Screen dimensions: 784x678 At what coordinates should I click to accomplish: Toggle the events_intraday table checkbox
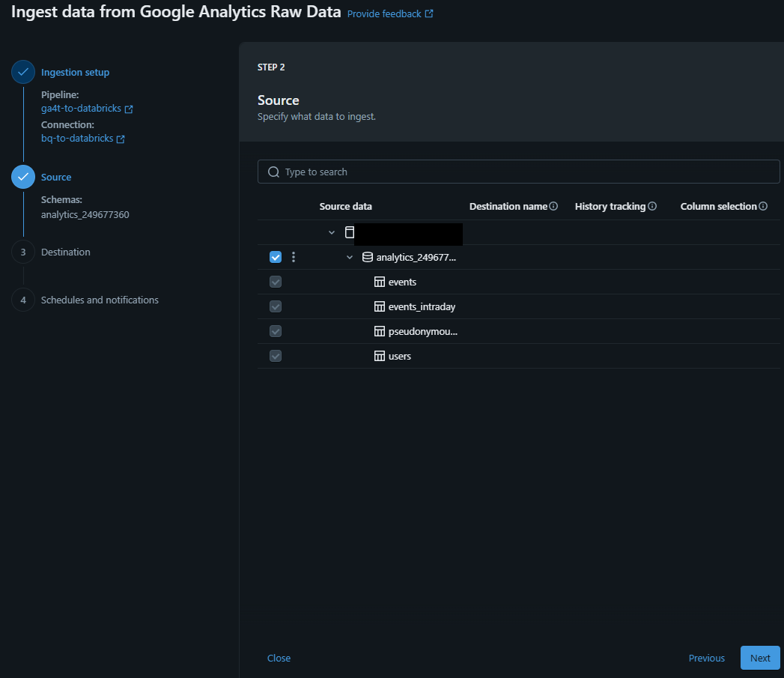tap(276, 306)
